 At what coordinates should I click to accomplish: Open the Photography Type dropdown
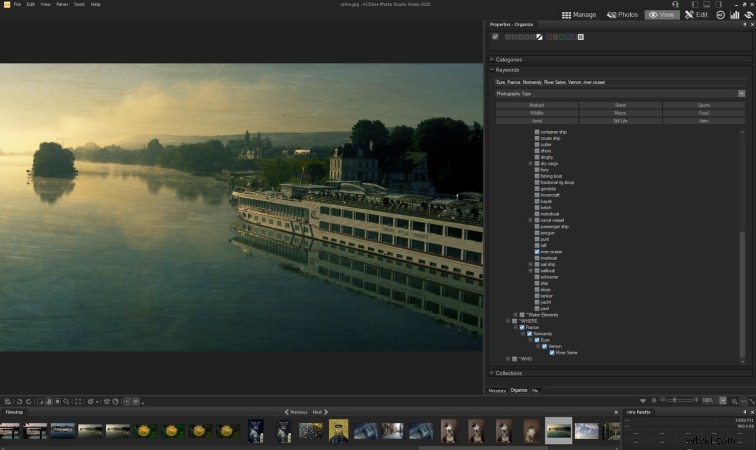741,94
